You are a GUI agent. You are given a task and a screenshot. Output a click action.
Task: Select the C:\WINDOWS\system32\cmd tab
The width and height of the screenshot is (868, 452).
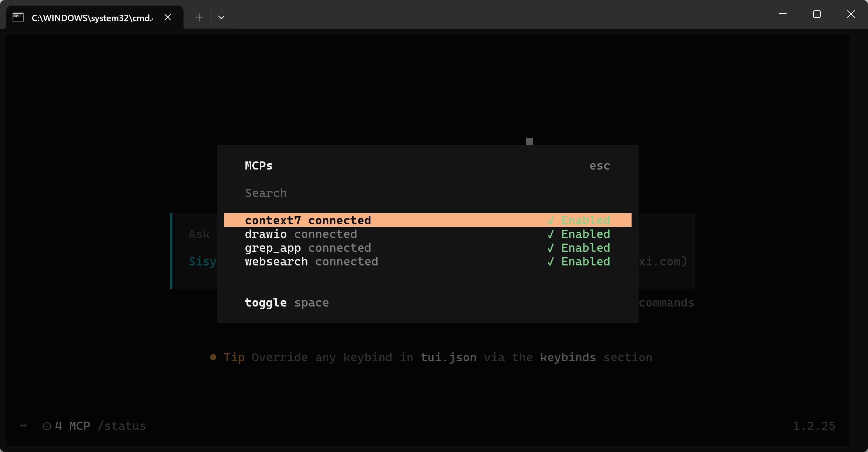(x=94, y=17)
